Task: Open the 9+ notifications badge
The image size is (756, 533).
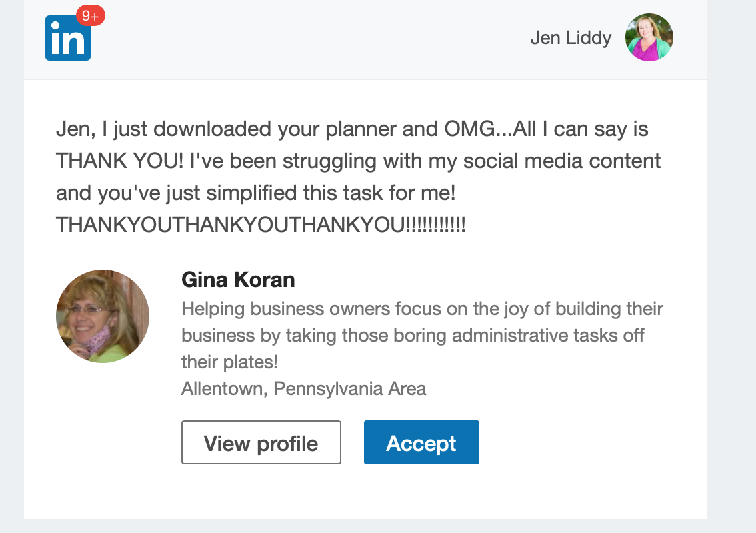Action: coord(90,16)
